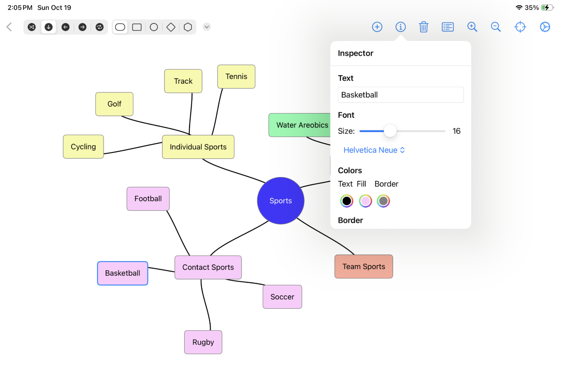Tap the add node plus icon
The height and width of the screenshot is (392, 561).
pyautogui.click(x=377, y=27)
